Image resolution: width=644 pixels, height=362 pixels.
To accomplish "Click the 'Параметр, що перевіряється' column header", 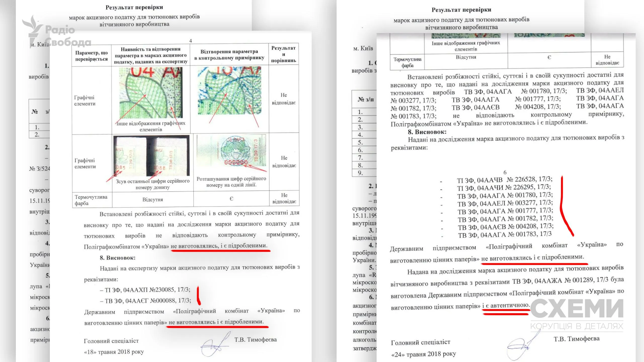I will pos(92,56).
